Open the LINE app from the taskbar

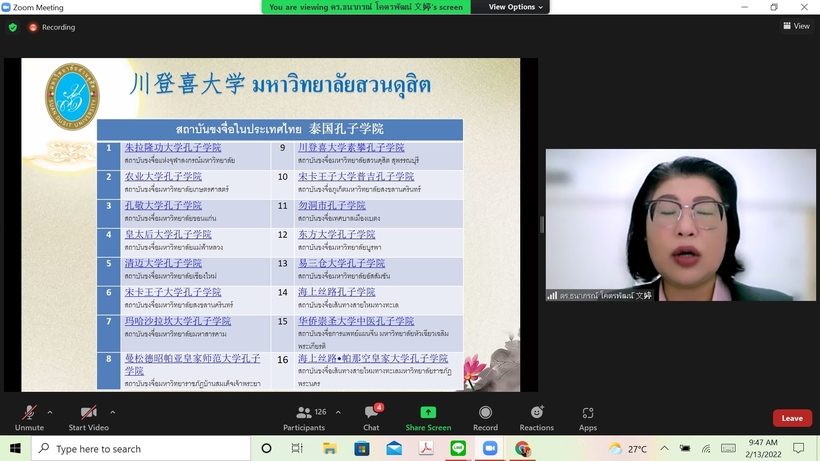[459, 449]
